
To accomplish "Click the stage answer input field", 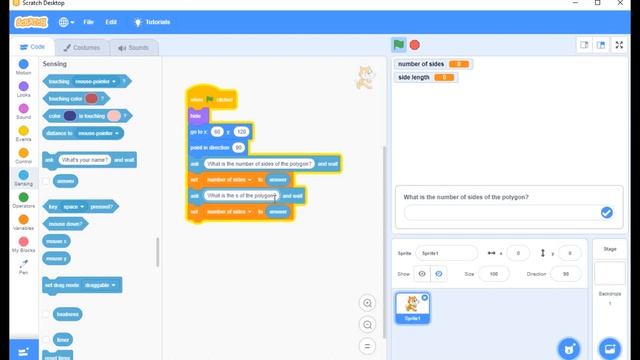I will [501, 213].
